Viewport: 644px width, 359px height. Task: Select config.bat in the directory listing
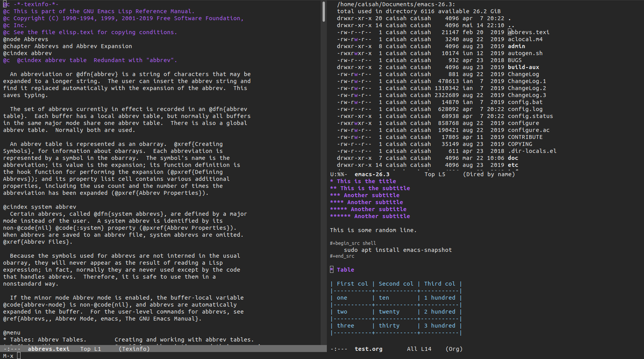[x=525, y=102]
